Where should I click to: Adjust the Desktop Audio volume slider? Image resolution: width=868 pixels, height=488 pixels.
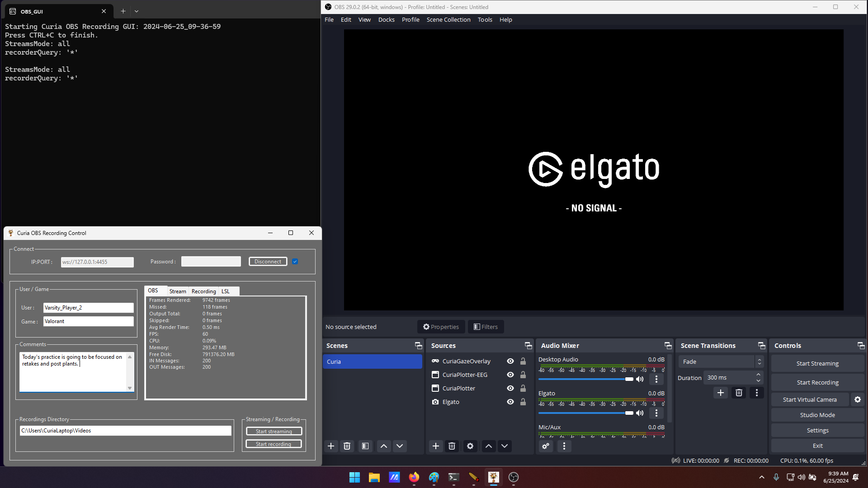click(x=586, y=379)
